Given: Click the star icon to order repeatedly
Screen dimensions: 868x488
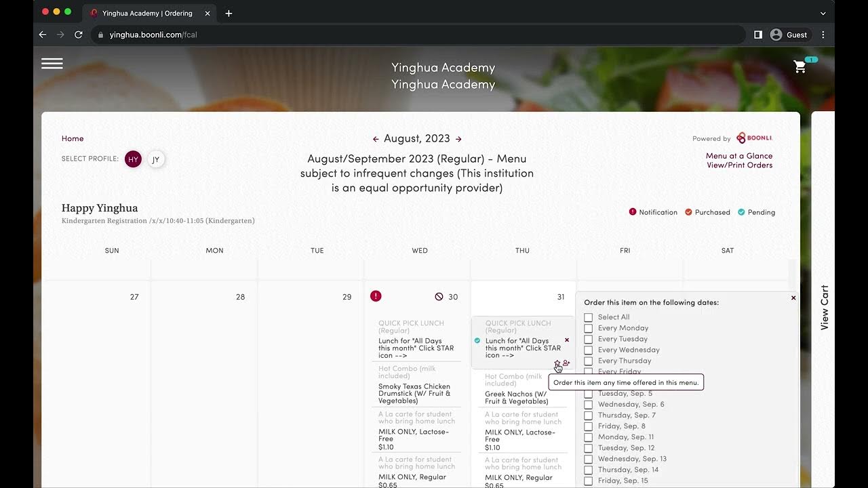Looking at the screenshot, I should [557, 363].
